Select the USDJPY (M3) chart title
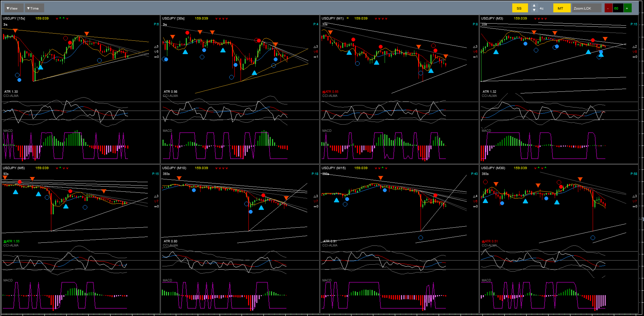This screenshot has height=316, width=644. (x=492, y=18)
